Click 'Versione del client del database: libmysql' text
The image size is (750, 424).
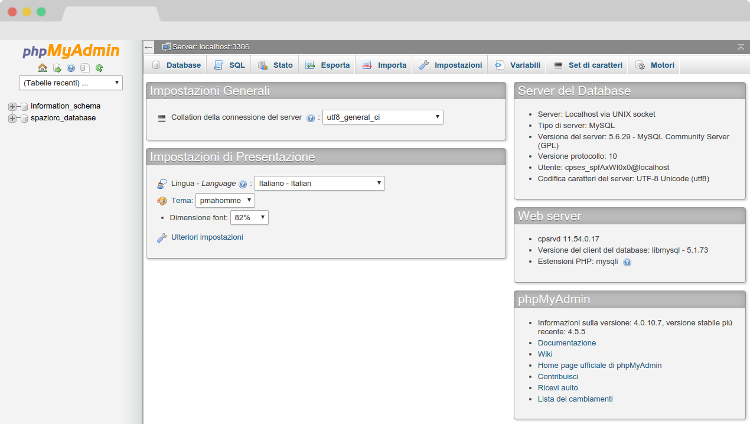tap(623, 250)
